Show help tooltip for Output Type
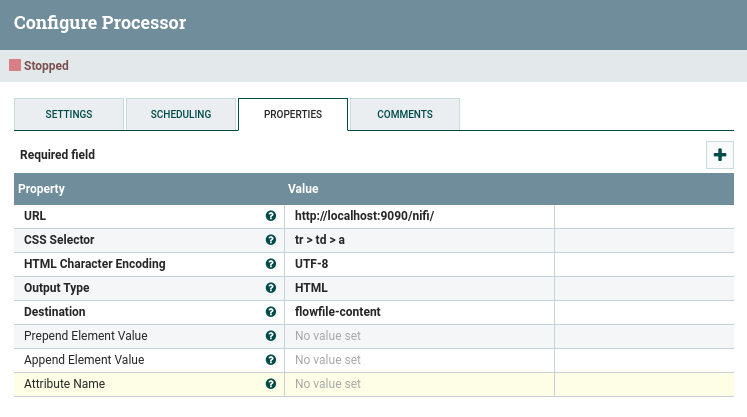The width and height of the screenshot is (747, 417). coord(271,288)
